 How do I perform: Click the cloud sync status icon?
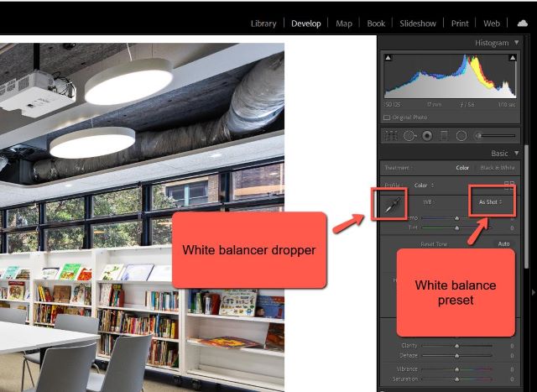(522, 24)
